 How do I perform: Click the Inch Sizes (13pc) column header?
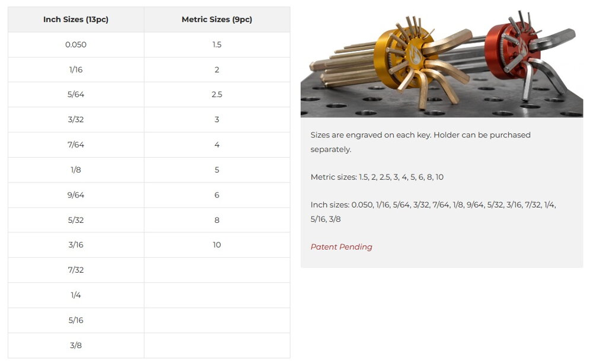coord(76,20)
